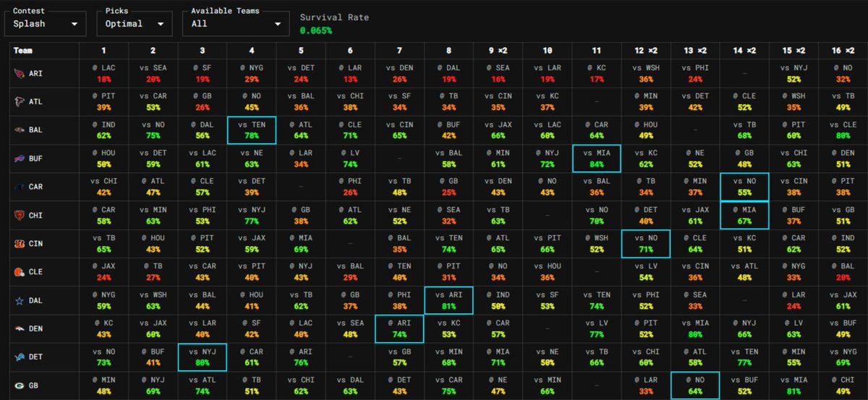This screenshot has width=868, height=400.
Task: Select highlighted BAL week 4 vs TEN 78% cell
Action: click(251, 132)
